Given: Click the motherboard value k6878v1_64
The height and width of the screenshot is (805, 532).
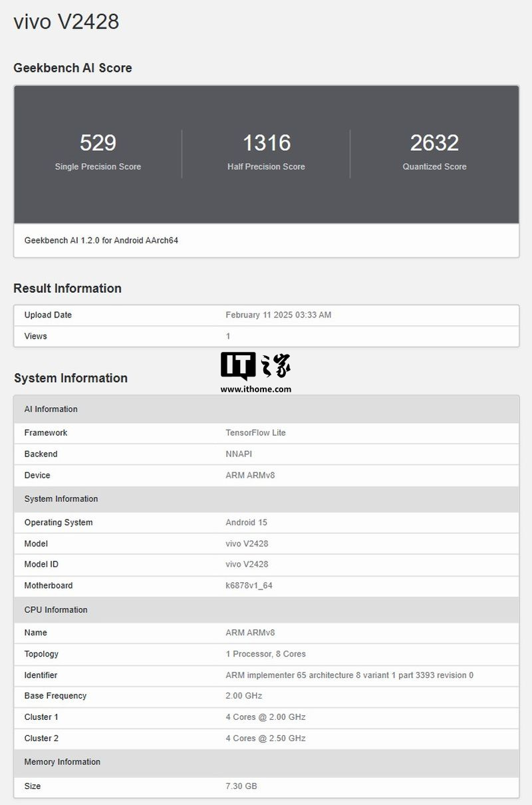Looking at the screenshot, I should (249, 585).
